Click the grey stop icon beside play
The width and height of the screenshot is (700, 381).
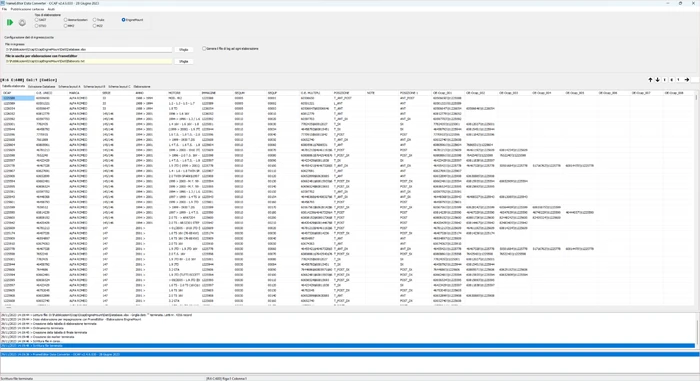22,22
